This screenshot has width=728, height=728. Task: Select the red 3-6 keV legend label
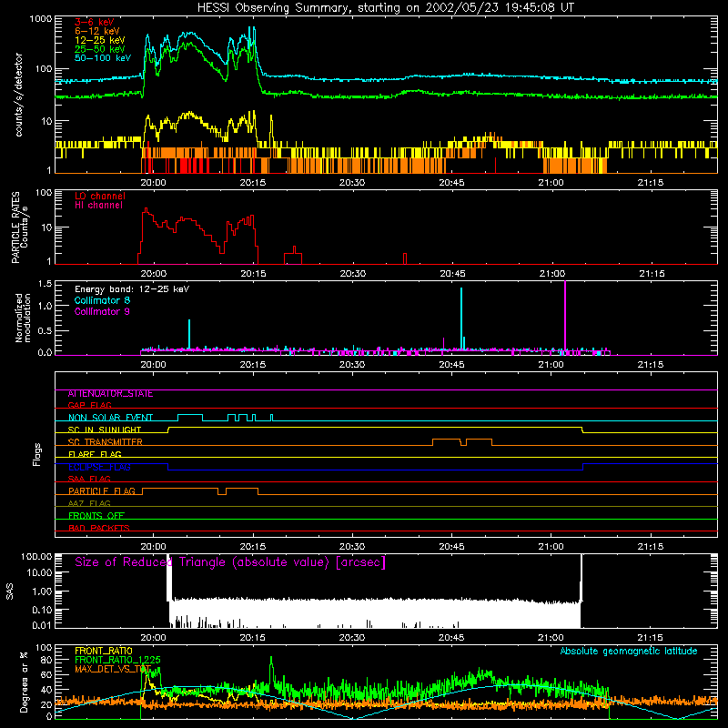click(x=94, y=22)
